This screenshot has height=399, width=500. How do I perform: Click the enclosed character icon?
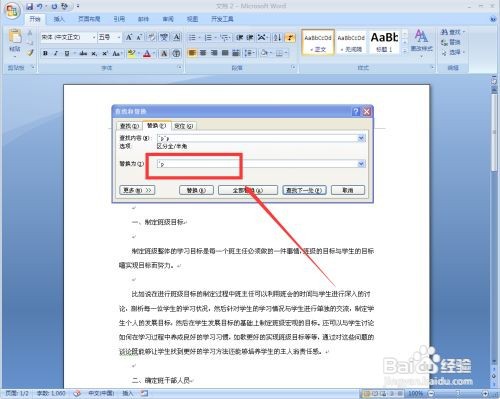coord(176,53)
